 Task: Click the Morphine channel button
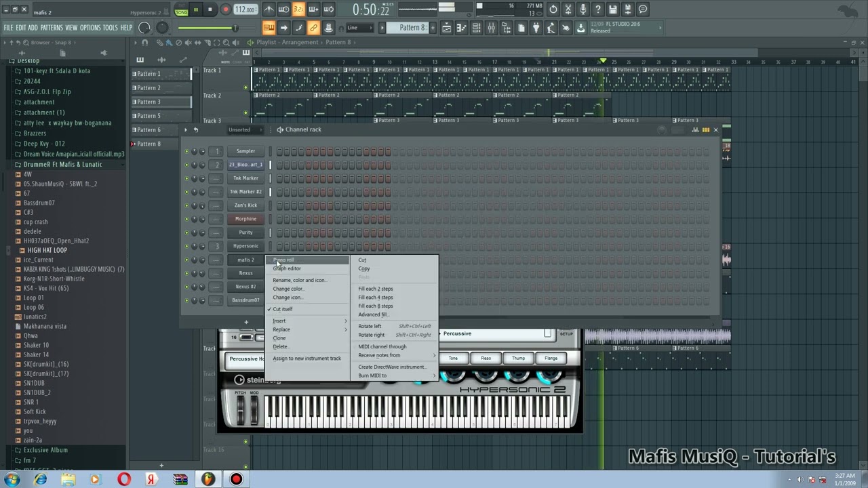tap(245, 219)
